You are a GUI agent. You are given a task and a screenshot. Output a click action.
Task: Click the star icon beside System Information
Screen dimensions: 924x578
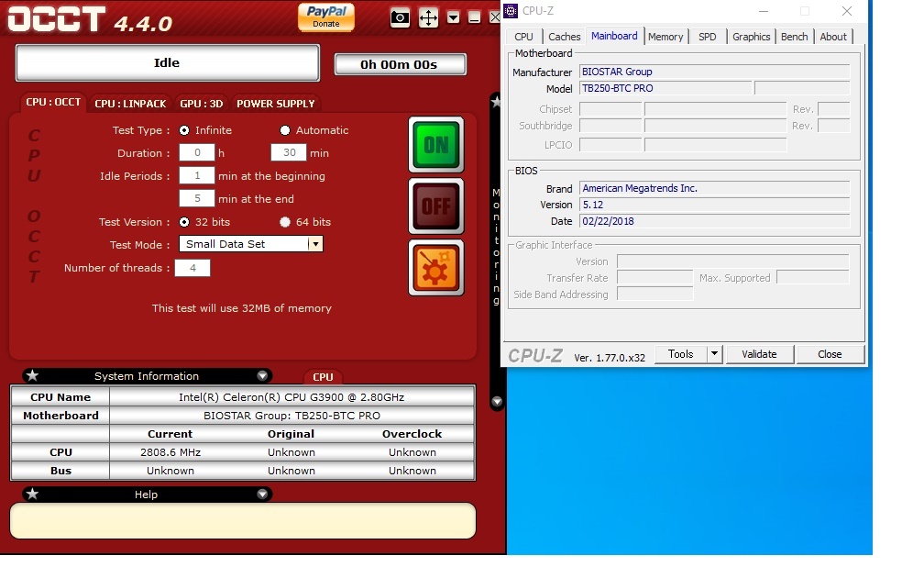32,376
